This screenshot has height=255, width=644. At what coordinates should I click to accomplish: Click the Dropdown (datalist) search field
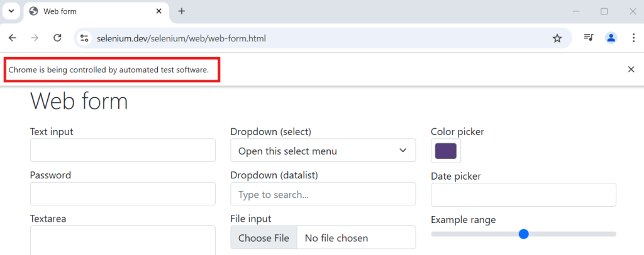323,194
